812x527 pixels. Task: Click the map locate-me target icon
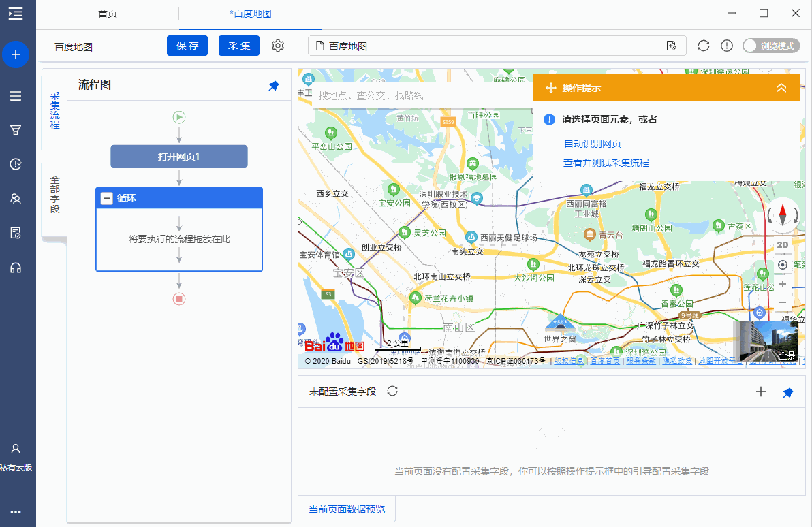coord(783,265)
